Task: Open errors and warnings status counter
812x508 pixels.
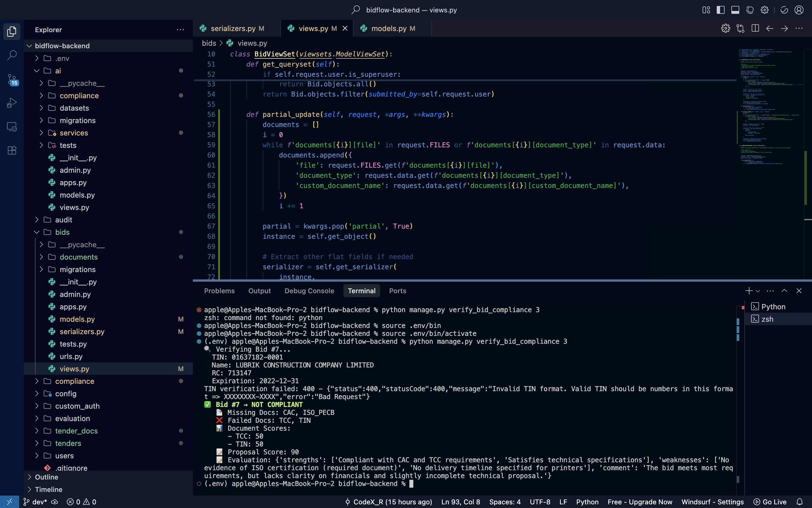Action: [x=81, y=502]
